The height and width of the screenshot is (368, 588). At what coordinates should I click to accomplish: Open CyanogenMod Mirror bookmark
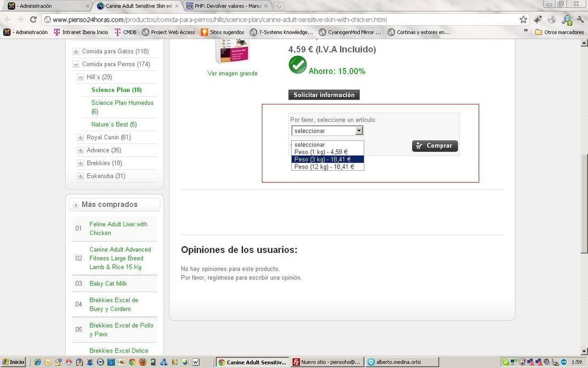click(x=350, y=32)
